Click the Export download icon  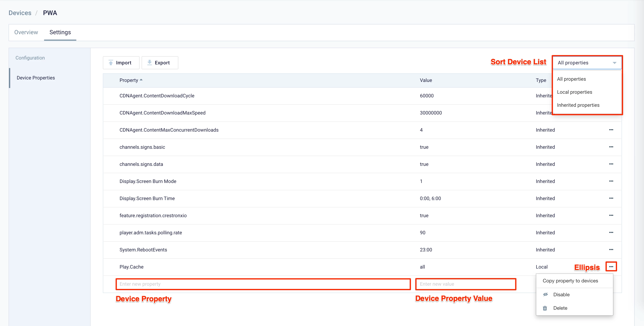150,63
